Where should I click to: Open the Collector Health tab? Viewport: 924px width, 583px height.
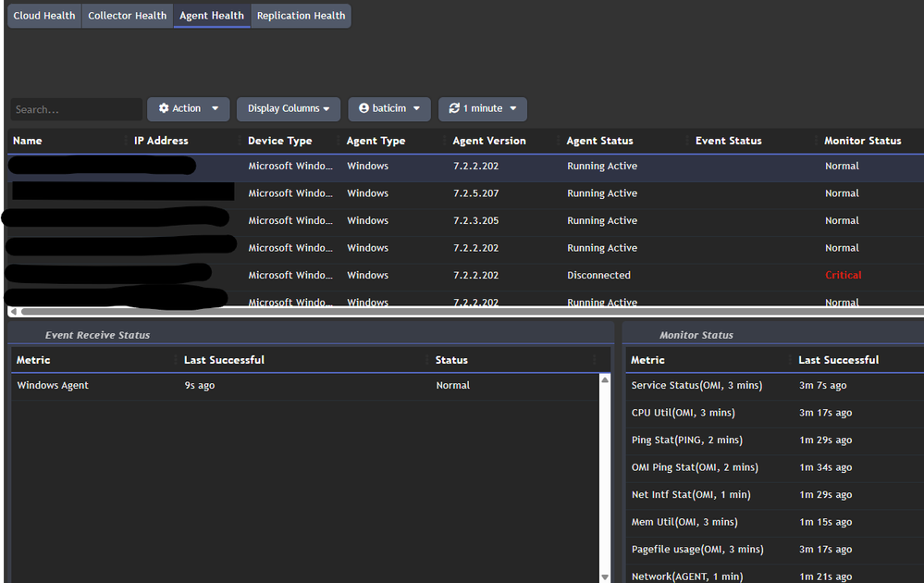[x=128, y=16]
